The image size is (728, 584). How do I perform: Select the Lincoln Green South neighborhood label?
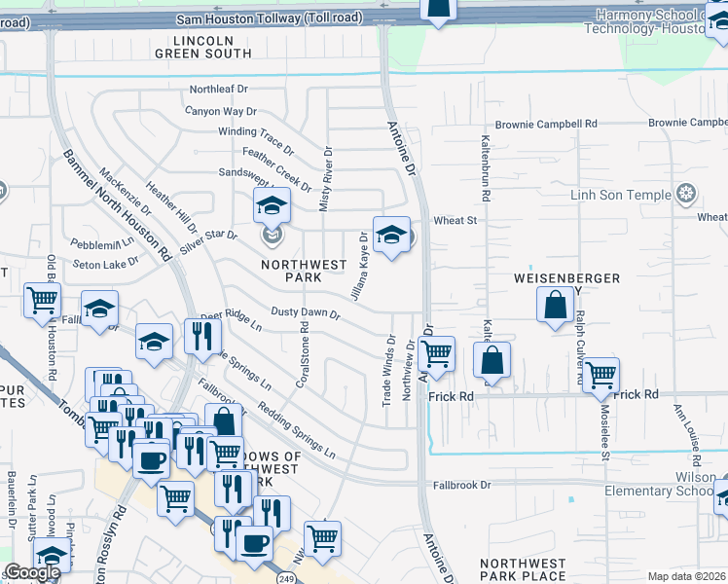coord(203,48)
